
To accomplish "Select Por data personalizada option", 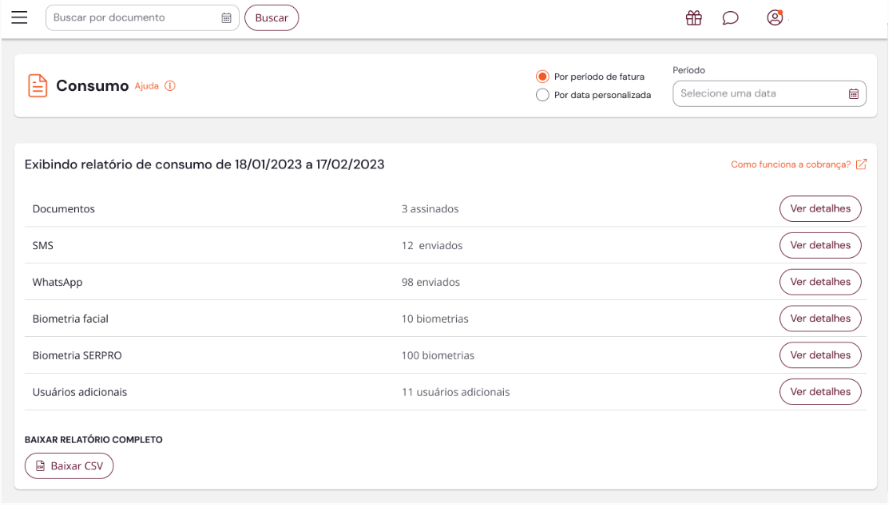I will pyautogui.click(x=543, y=95).
